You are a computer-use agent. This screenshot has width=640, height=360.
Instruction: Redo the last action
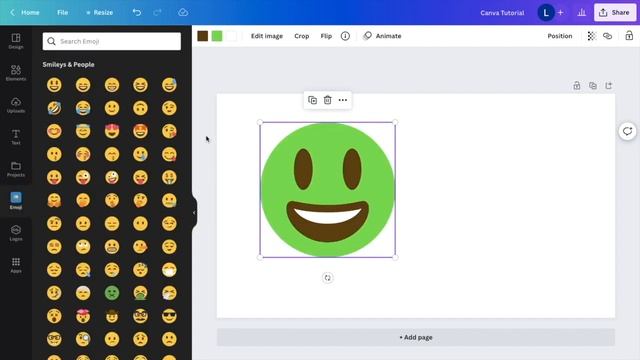(157, 13)
